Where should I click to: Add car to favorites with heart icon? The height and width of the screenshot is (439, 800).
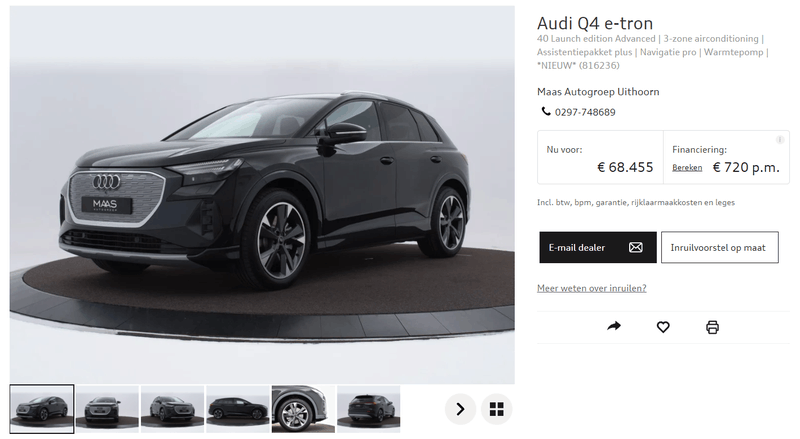(663, 327)
